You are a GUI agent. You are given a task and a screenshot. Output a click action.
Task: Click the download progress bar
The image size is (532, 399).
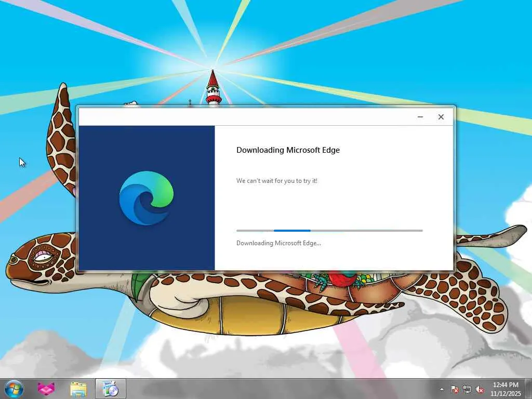tap(329, 231)
